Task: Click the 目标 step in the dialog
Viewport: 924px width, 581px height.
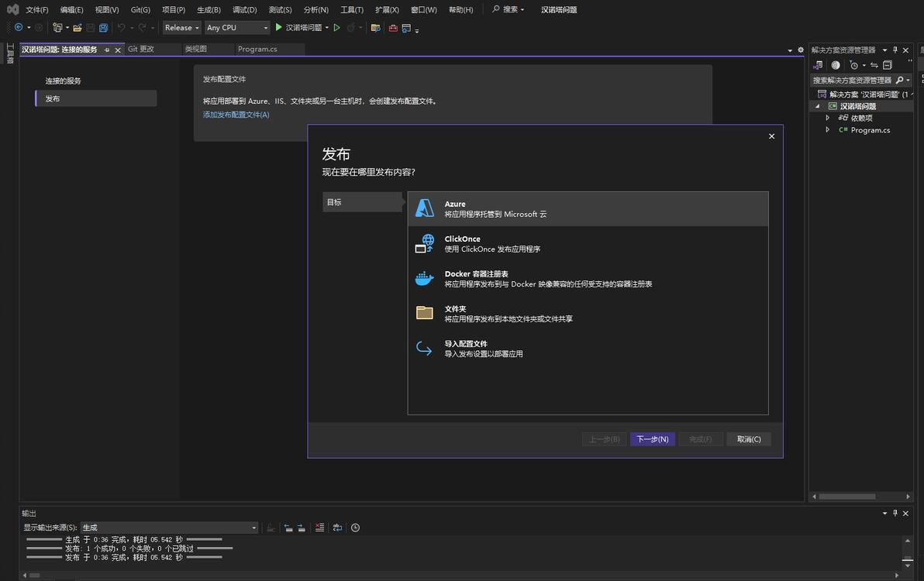Action: tap(363, 202)
